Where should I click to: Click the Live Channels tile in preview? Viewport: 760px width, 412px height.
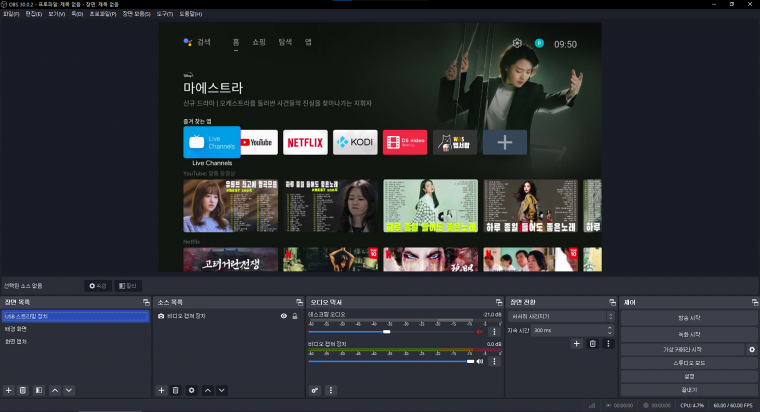tap(212, 142)
